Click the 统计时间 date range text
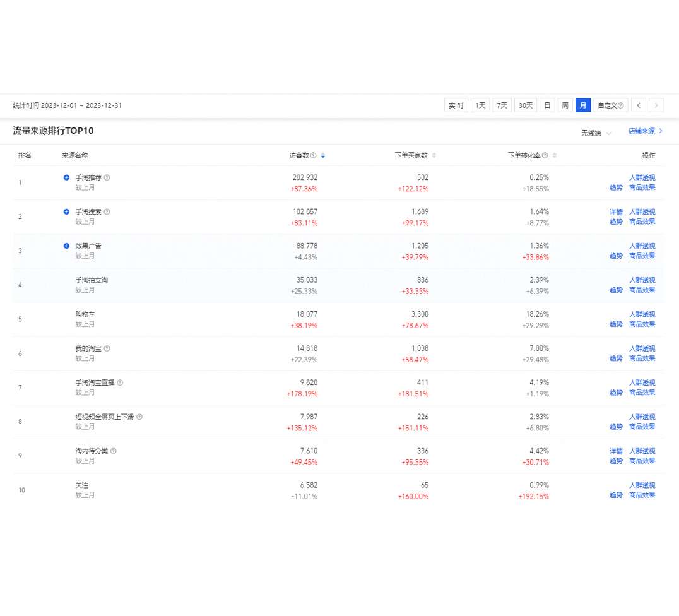 click(67, 105)
